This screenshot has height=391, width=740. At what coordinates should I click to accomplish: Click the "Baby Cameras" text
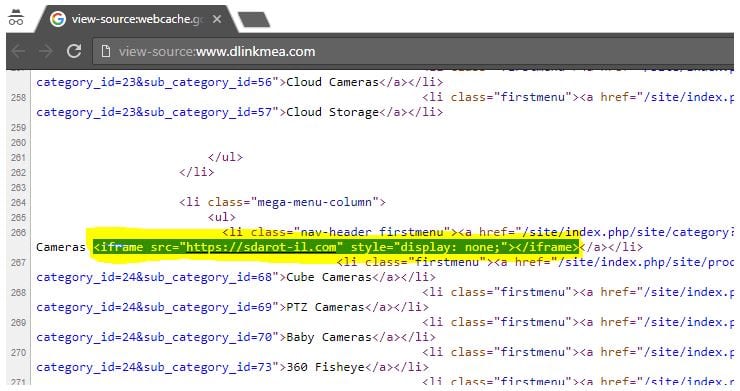[x=329, y=337]
